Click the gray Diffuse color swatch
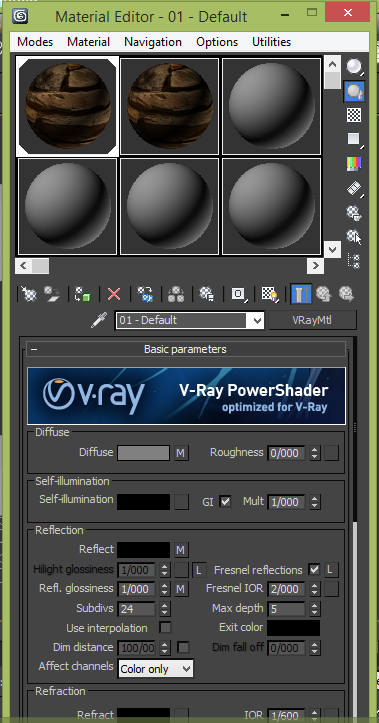This screenshot has width=379, height=723. point(143,453)
